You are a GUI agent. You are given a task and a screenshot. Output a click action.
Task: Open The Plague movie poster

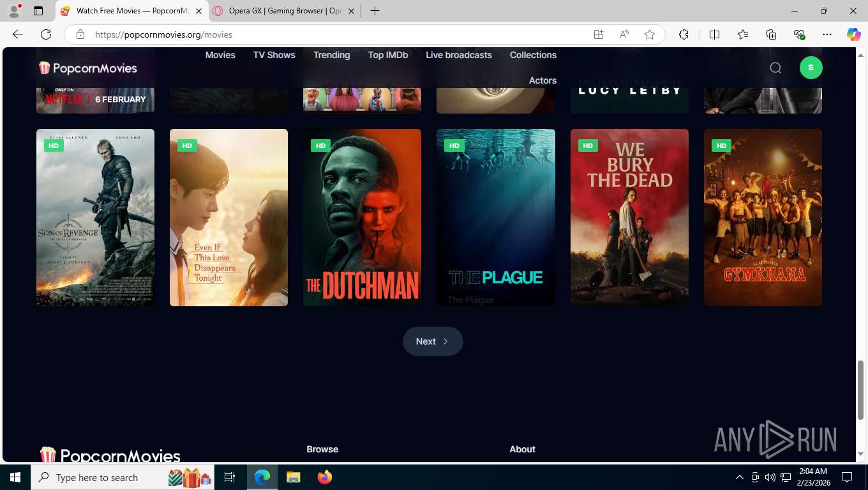click(x=496, y=218)
